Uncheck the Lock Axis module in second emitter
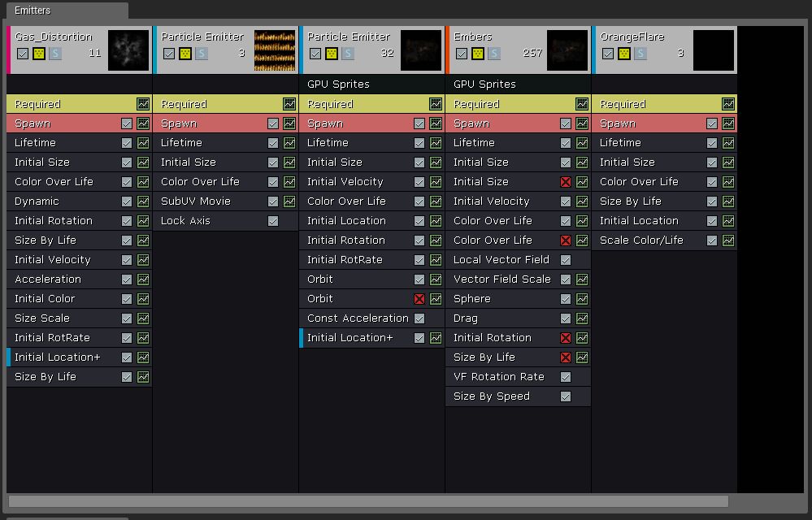The image size is (812, 520). coord(273,220)
